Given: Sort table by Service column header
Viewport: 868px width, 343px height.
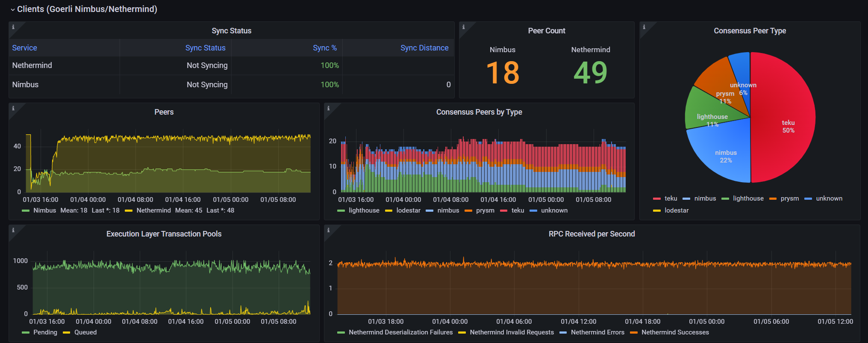Looking at the screenshot, I should point(24,48).
